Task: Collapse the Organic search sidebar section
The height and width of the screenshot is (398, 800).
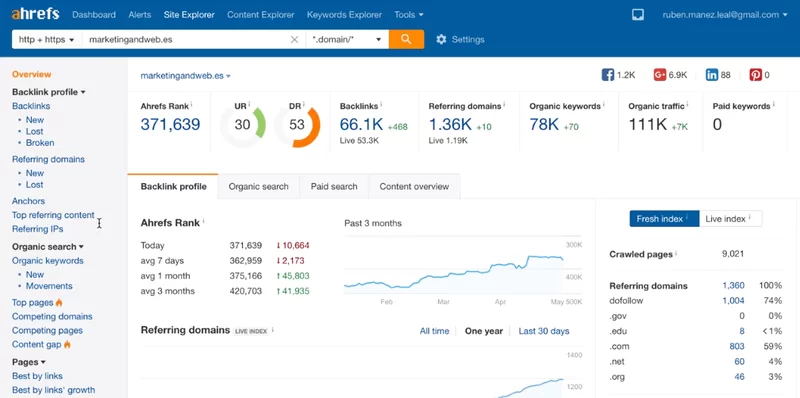Action: pos(47,246)
